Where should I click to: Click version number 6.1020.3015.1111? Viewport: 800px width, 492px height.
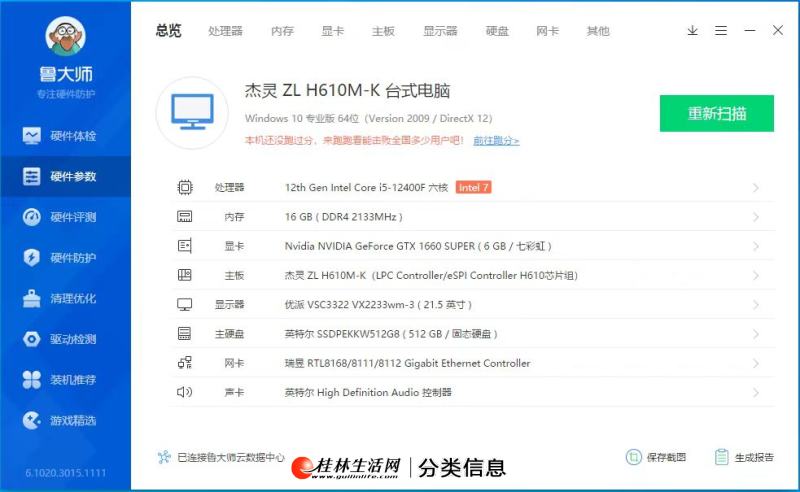[66, 473]
